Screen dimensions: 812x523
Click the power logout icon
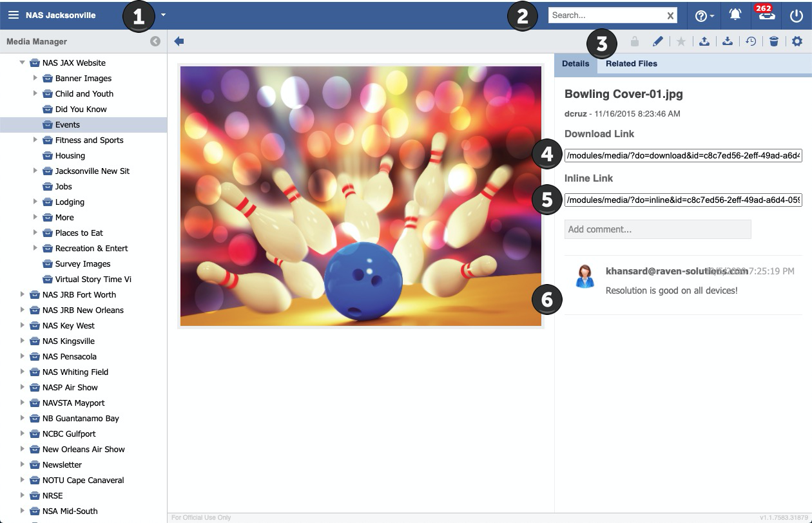pyautogui.click(x=796, y=15)
